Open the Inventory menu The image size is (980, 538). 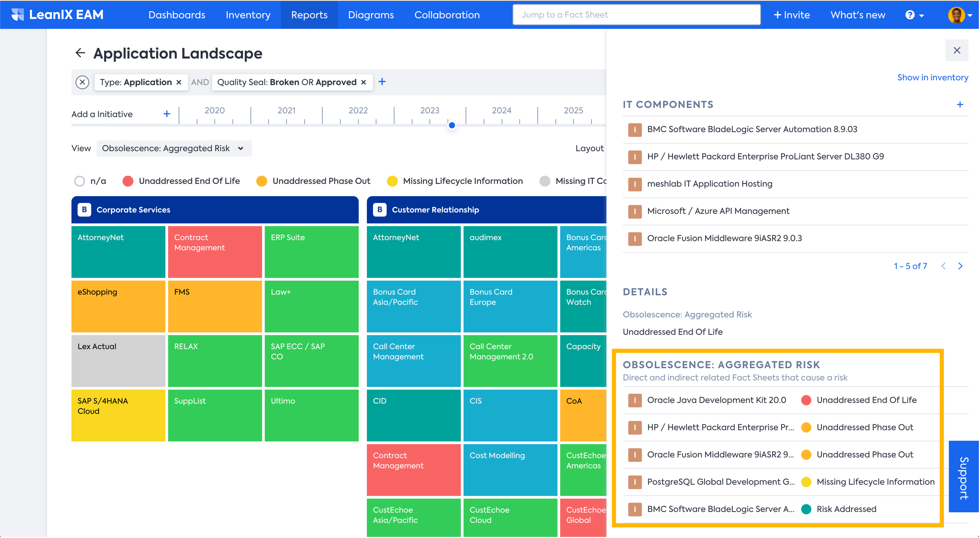(x=248, y=15)
